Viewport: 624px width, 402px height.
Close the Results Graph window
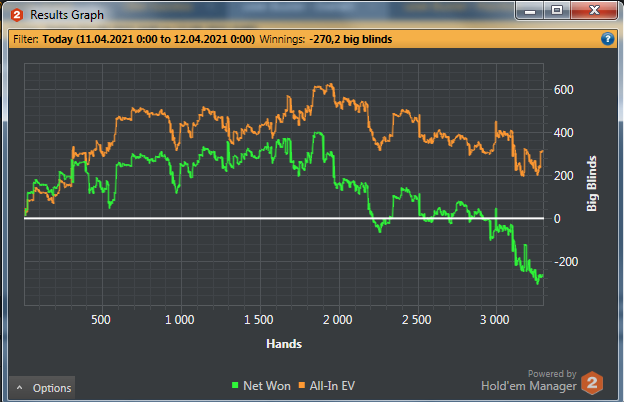[594, 10]
